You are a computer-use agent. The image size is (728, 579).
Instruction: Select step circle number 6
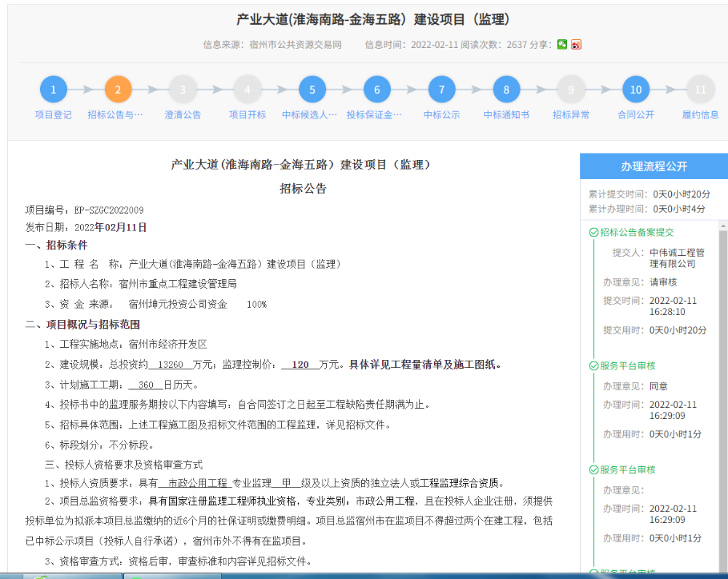377,89
